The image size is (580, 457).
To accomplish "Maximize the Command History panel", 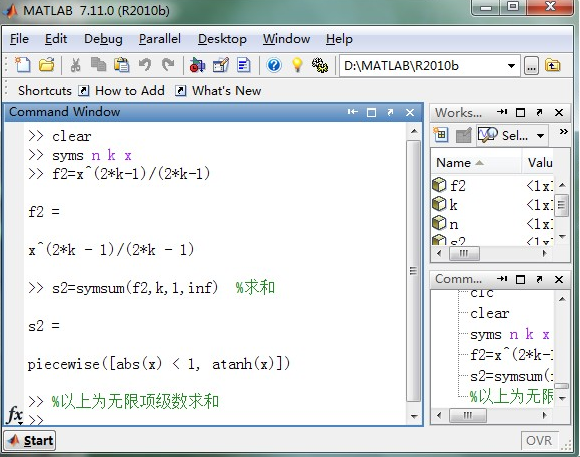I will tap(520, 279).
